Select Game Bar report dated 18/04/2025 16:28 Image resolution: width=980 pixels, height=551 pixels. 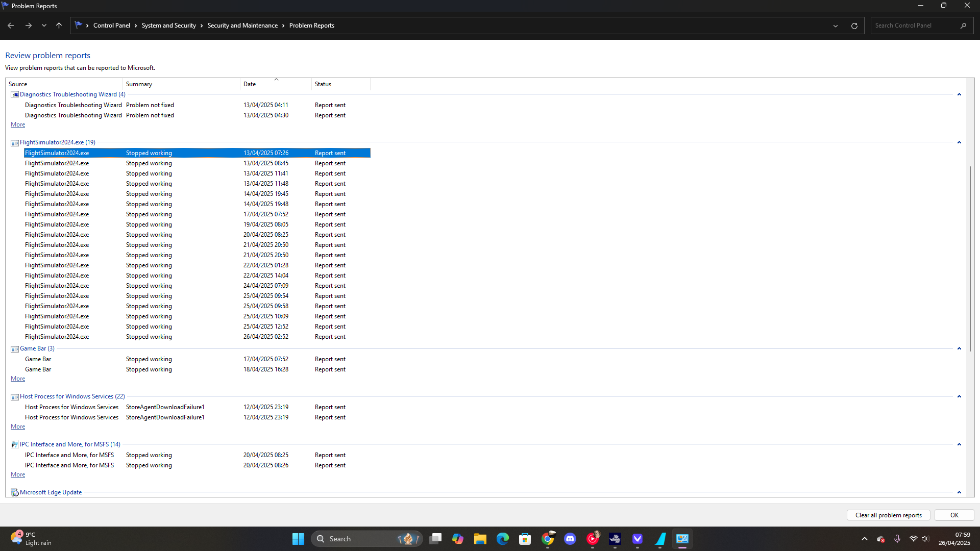[x=197, y=369]
